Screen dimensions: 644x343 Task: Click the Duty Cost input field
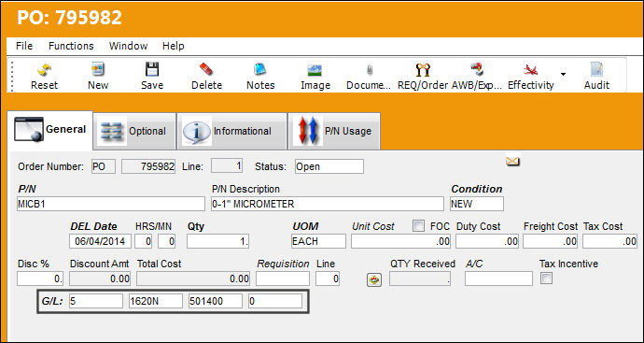pos(487,241)
